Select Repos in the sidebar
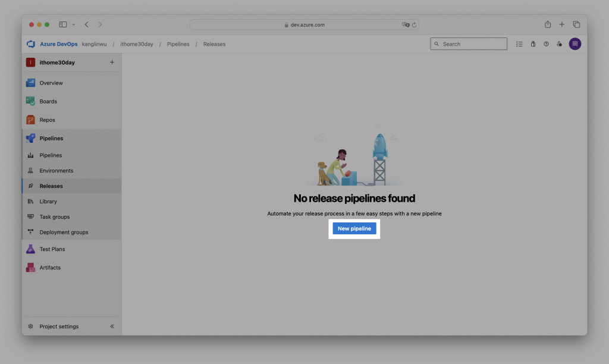The height and width of the screenshot is (364, 609). (x=48, y=120)
